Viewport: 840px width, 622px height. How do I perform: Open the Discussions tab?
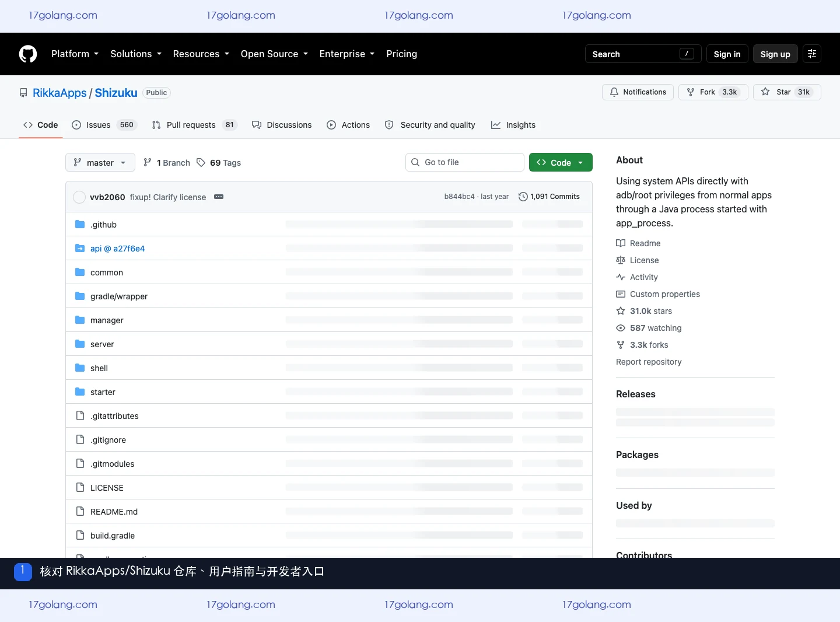pyautogui.click(x=282, y=125)
